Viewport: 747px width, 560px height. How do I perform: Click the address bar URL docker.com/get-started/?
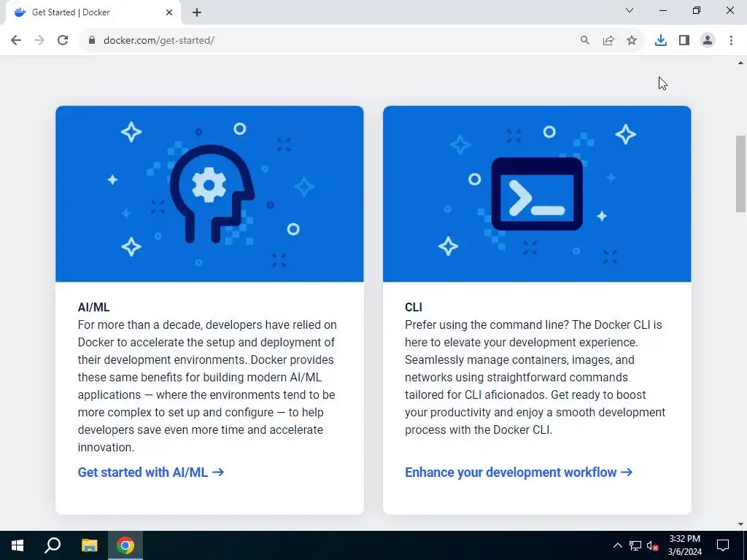pyautogui.click(x=158, y=41)
